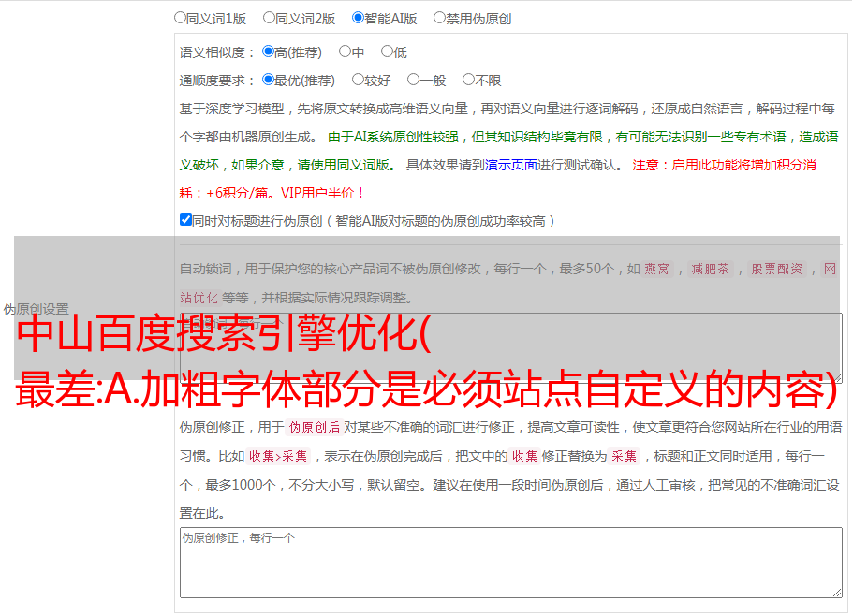Set 语义相似度 to 低

tap(387, 51)
